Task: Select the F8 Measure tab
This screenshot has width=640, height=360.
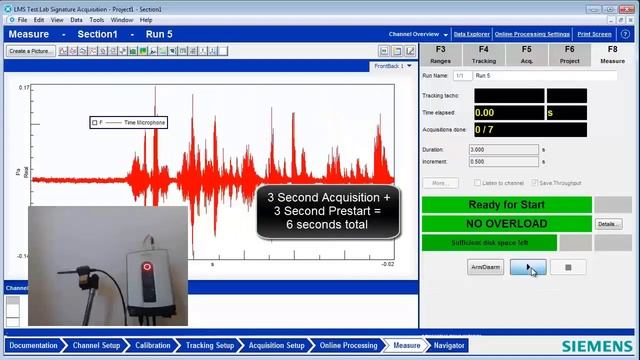Action: [612, 55]
